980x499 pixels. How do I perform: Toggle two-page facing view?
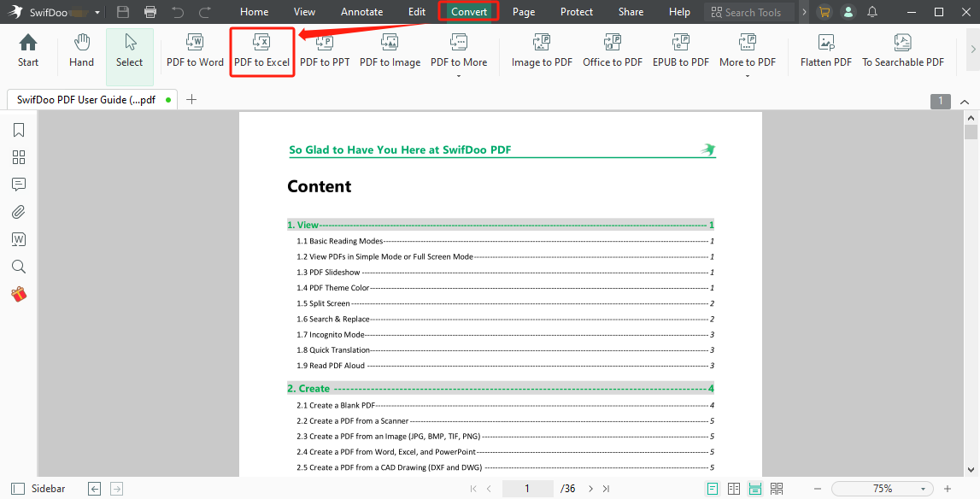tap(733, 488)
